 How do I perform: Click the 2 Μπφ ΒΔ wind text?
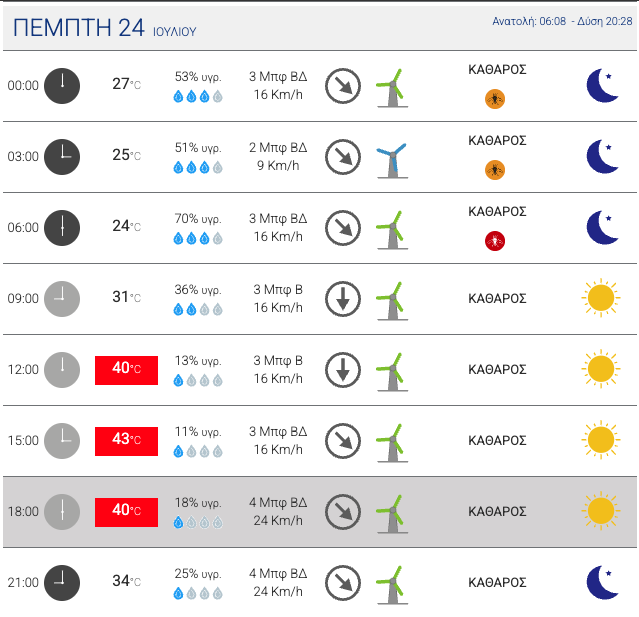[278, 148]
